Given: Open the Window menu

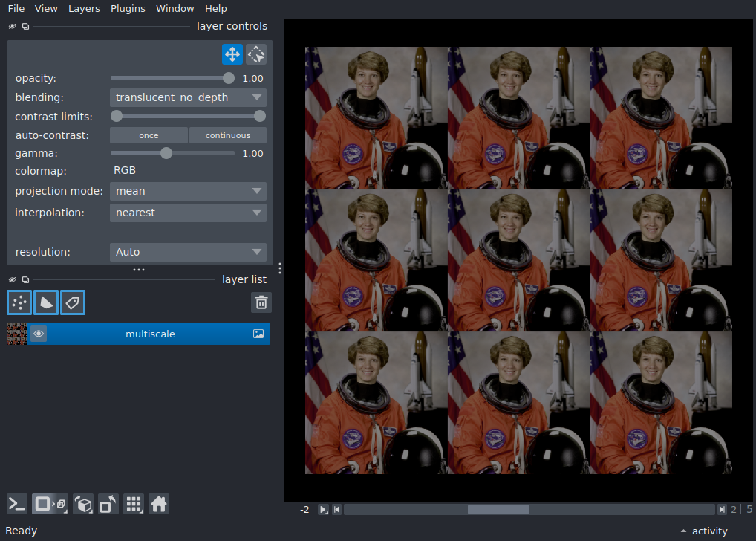Looking at the screenshot, I should click(x=175, y=9).
